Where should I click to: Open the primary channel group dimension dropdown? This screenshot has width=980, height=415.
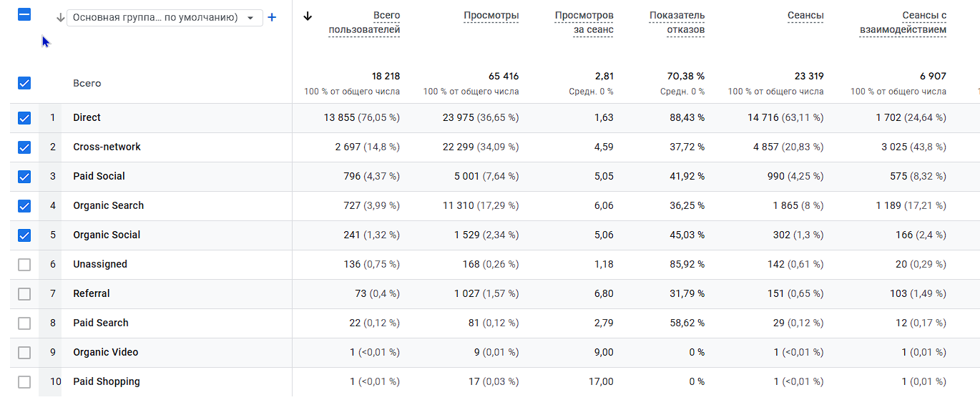tap(165, 18)
